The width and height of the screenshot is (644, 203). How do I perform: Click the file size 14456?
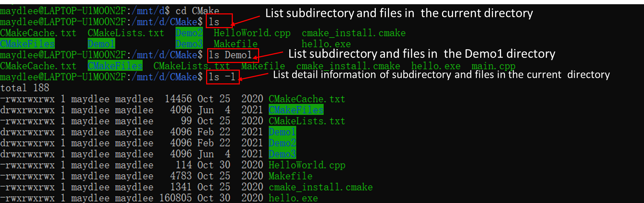(x=178, y=99)
